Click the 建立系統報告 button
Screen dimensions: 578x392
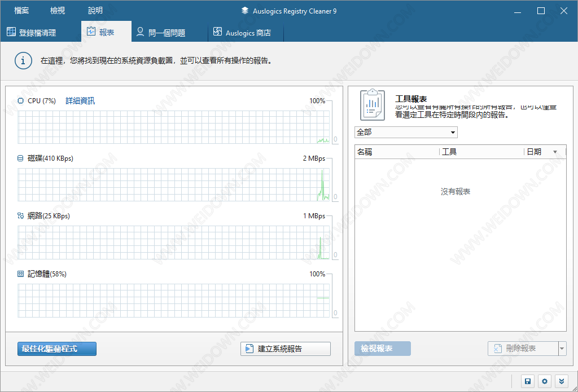click(285, 349)
